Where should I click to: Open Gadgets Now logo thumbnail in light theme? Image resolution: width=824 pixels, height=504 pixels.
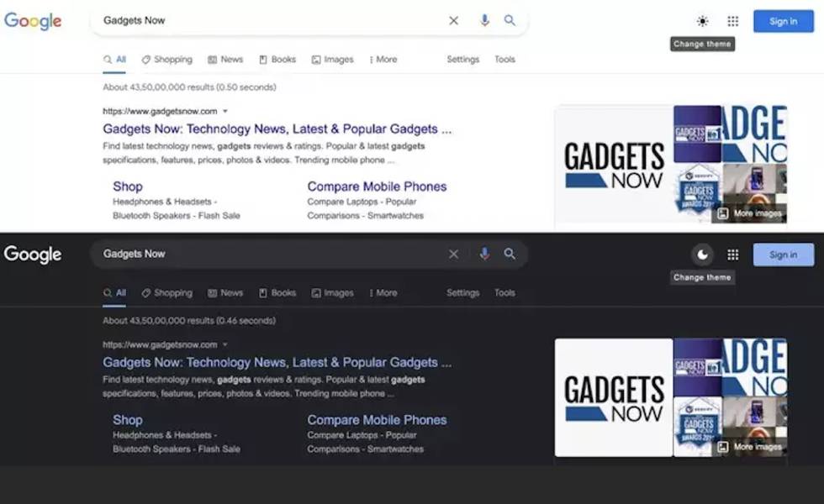[614, 165]
